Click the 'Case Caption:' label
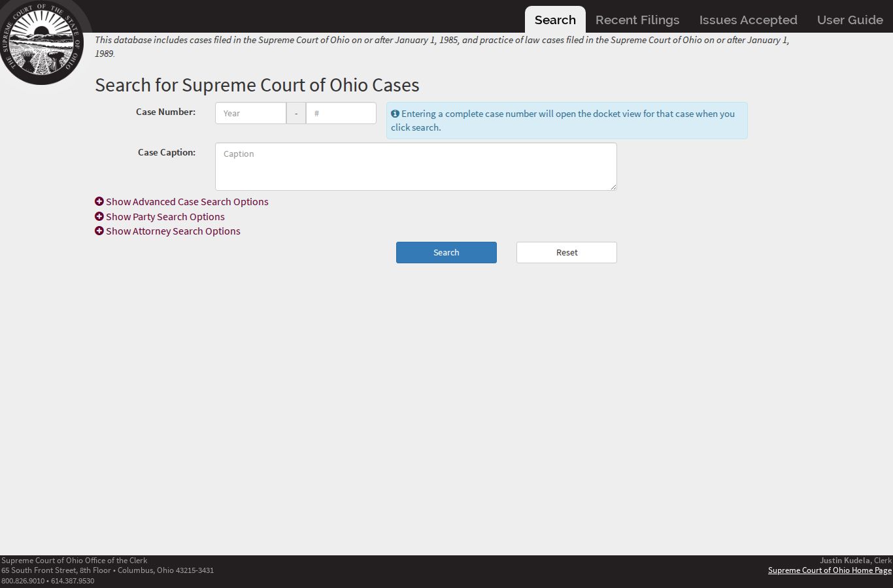The image size is (893, 588). pyautogui.click(x=167, y=152)
